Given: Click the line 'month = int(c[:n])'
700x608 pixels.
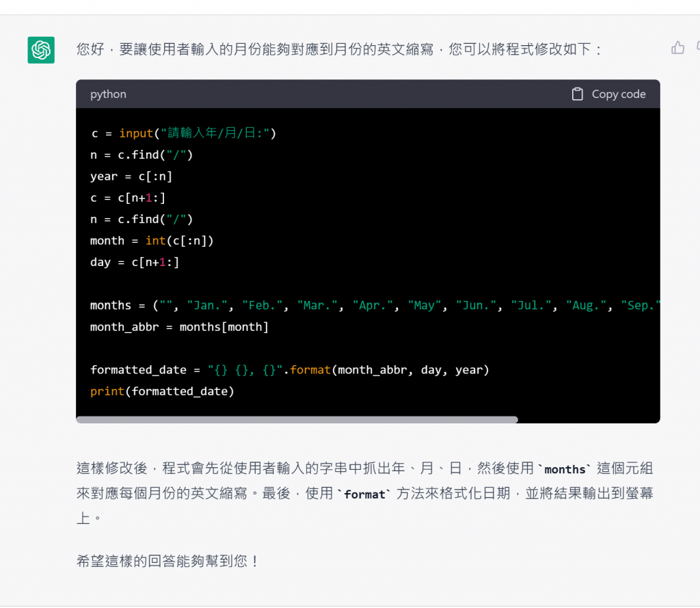Looking at the screenshot, I should pos(152,241).
